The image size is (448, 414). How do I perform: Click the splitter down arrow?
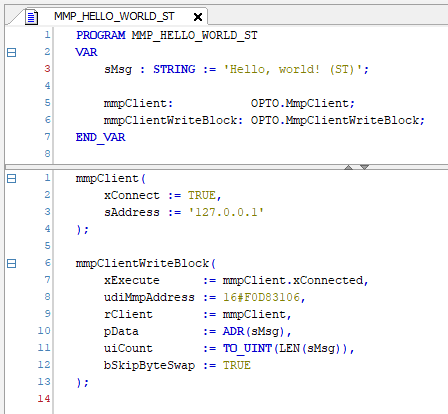[x=364, y=167]
